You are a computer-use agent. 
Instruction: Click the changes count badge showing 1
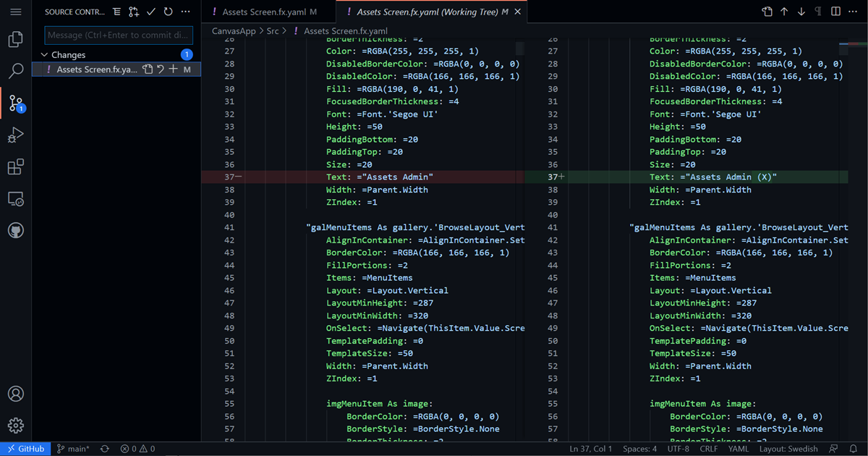pyautogui.click(x=187, y=55)
